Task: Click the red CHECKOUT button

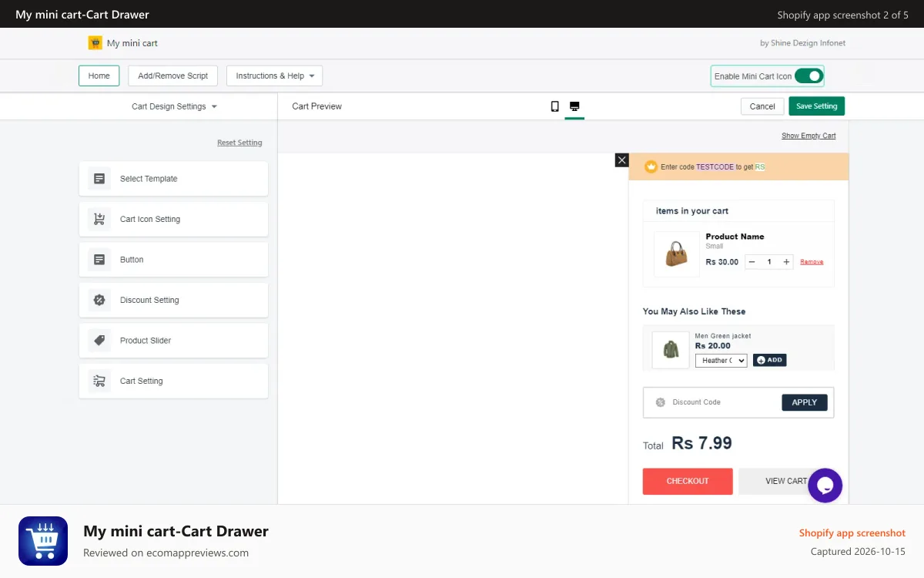Action: [688, 481]
